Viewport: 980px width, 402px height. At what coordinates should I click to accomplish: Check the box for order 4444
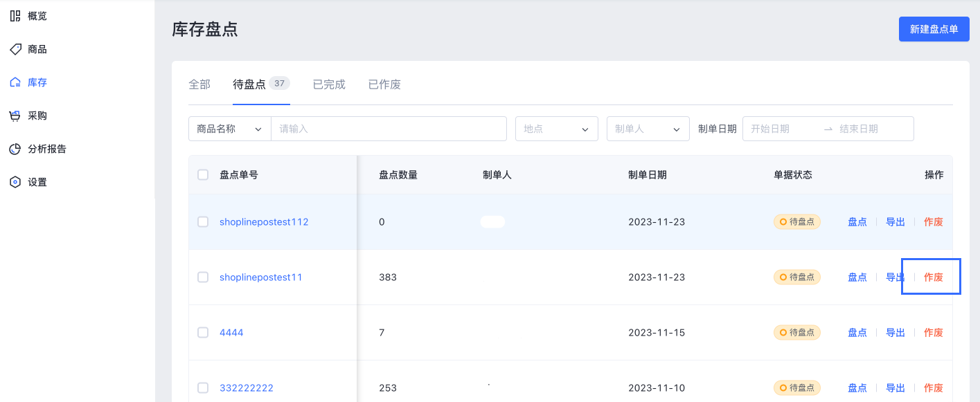coord(203,333)
